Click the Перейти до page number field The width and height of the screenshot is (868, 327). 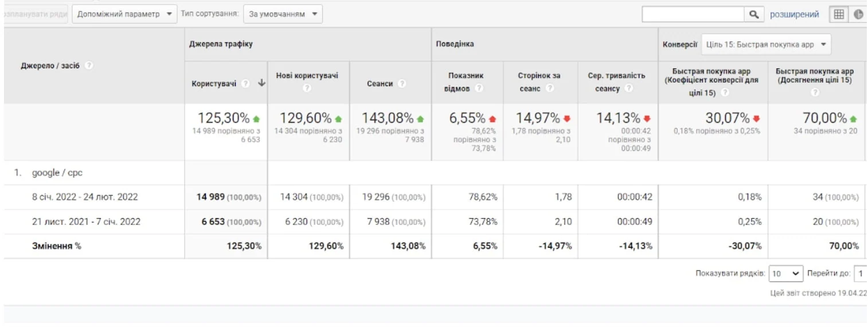click(x=861, y=274)
